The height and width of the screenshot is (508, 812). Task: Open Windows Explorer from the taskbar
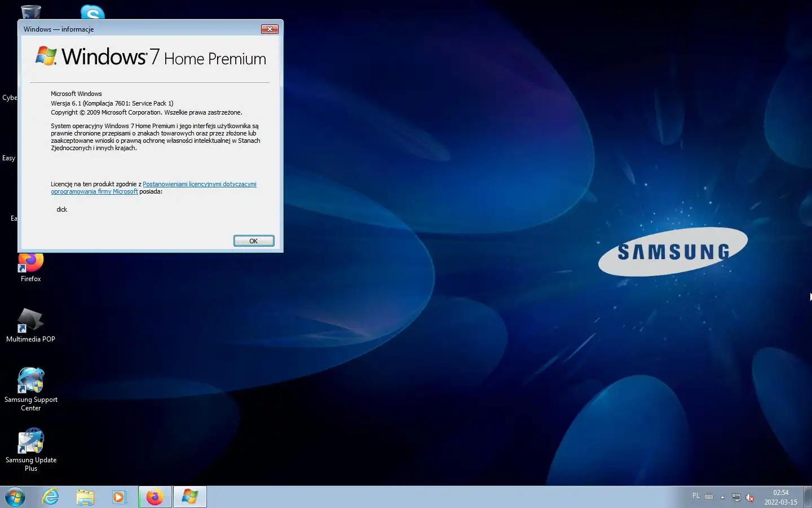coord(85,497)
